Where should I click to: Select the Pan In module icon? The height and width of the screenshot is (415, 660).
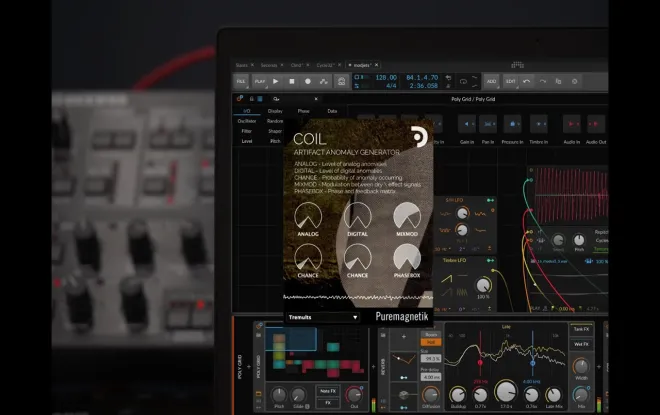(x=488, y=124)
